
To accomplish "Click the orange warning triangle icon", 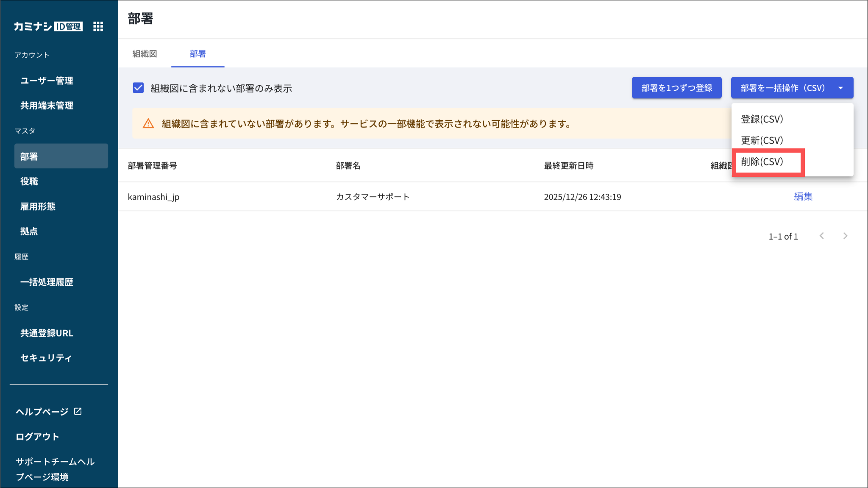I will coord(148,124).
